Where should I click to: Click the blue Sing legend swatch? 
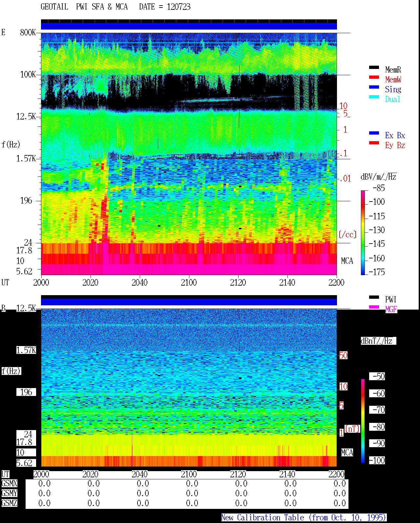coord(374,87)
